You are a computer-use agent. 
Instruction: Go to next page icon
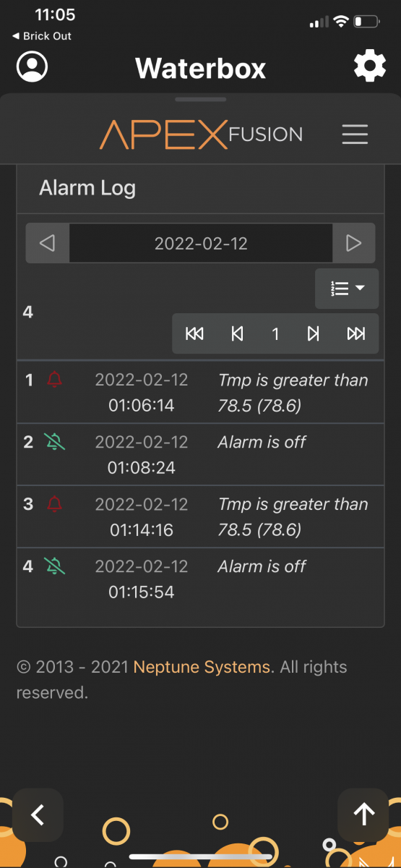[314, 333]
